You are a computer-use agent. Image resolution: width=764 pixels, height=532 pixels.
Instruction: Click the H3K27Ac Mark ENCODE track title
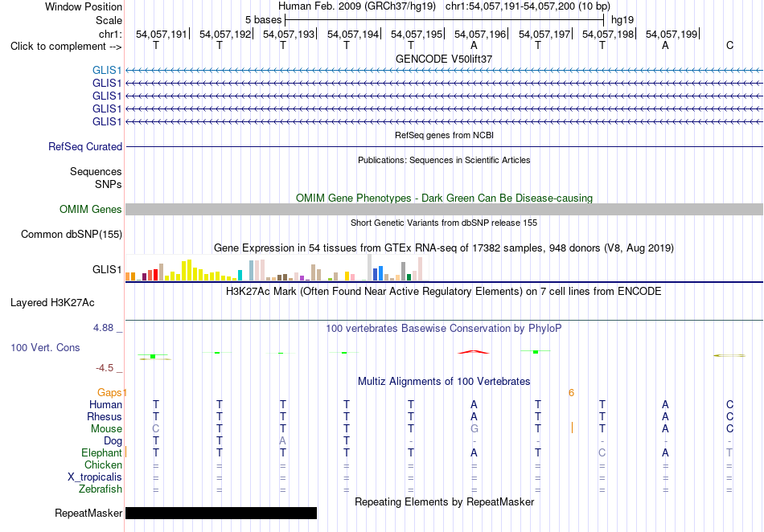444,291
